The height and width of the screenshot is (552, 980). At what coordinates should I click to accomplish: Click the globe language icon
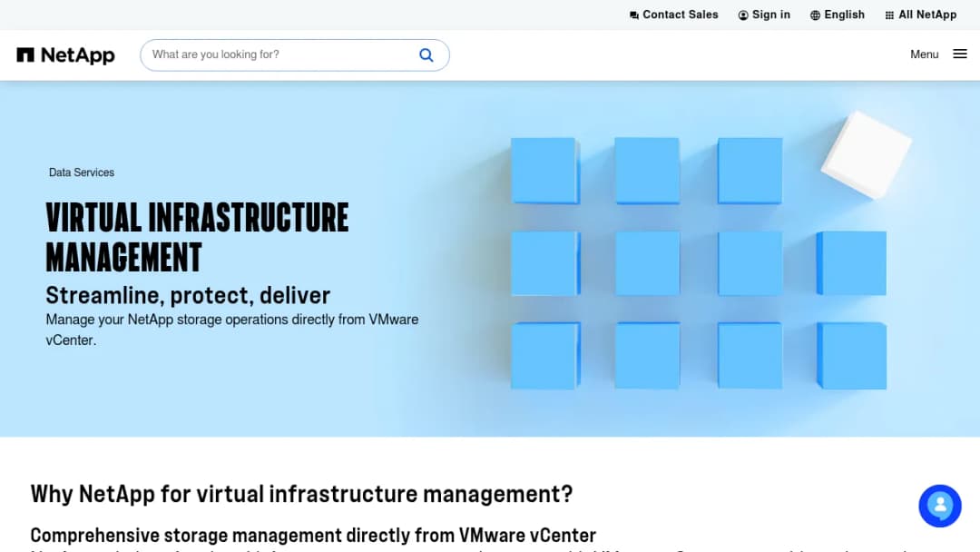click(x=815, y=15)
